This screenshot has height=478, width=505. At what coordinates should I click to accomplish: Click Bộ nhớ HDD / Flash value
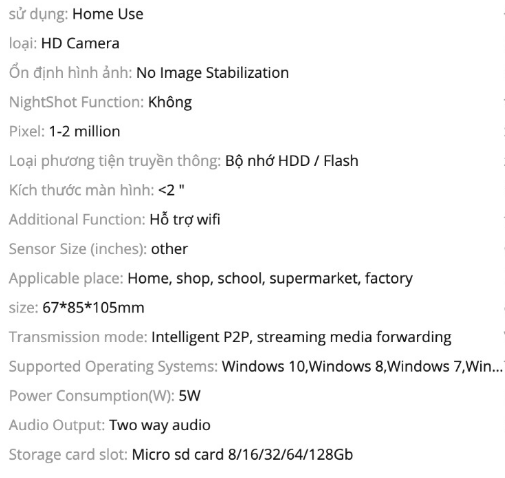(x=292, y=161)
